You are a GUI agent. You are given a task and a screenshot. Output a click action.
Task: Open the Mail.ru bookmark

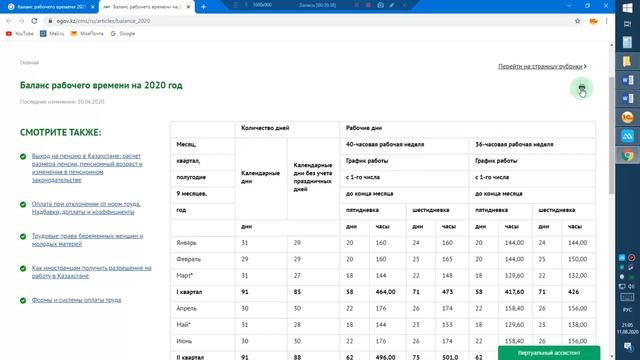pos(52,33)
